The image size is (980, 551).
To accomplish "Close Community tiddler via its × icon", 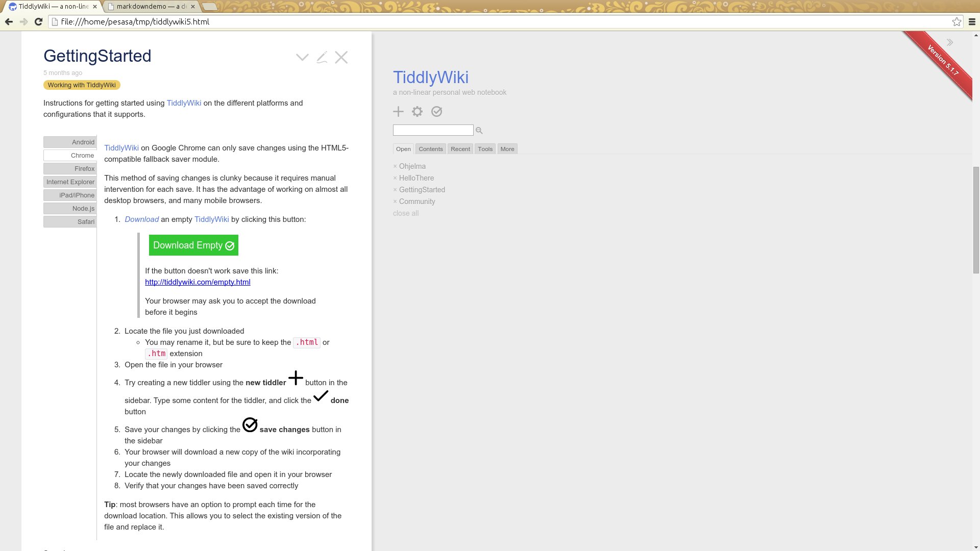I will (395, 202).
